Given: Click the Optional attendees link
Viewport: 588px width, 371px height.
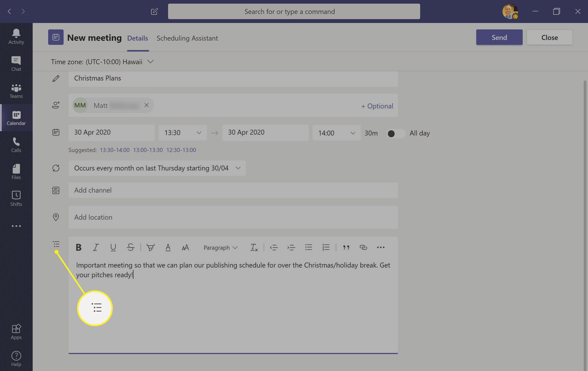Looking at the screenshot, I should 376,105.
